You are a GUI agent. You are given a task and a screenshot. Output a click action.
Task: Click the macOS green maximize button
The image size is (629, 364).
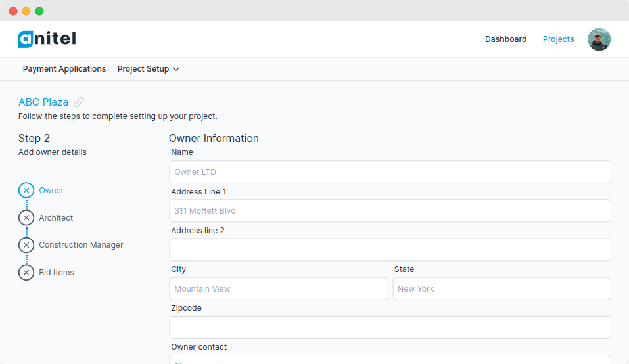pos(39,11)
